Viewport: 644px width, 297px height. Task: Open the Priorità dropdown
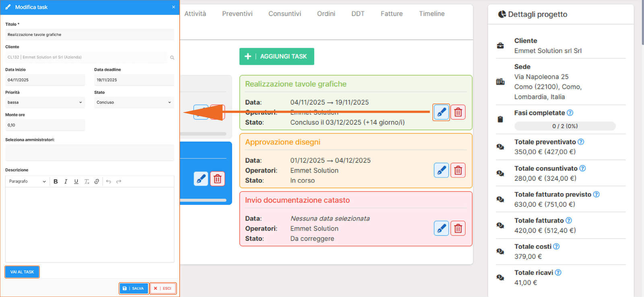(45, 103)
